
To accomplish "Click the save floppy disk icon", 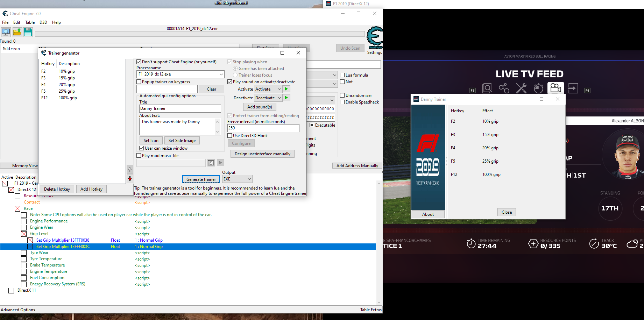I will 28,32.
